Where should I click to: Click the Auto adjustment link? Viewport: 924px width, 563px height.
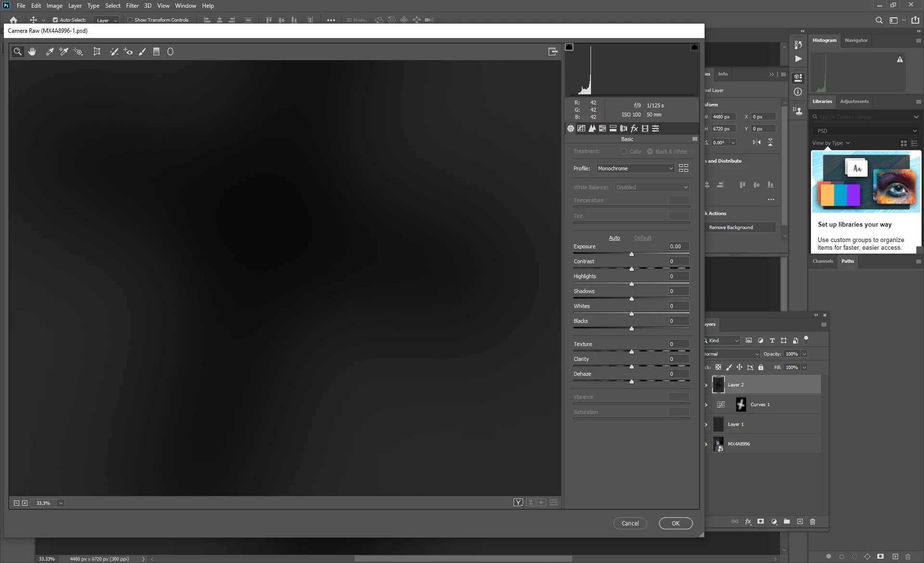[614, 238]
